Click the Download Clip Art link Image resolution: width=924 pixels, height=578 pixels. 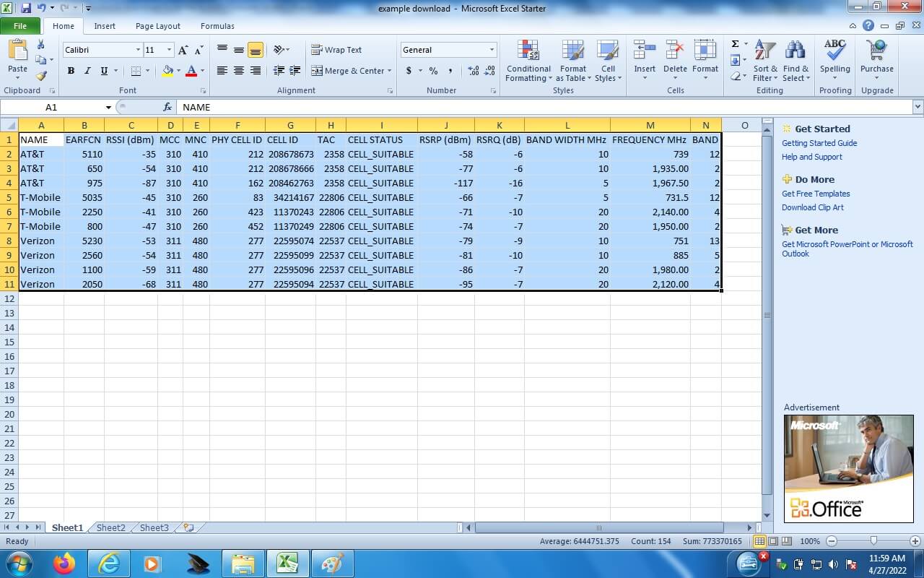tap(812, 207)
